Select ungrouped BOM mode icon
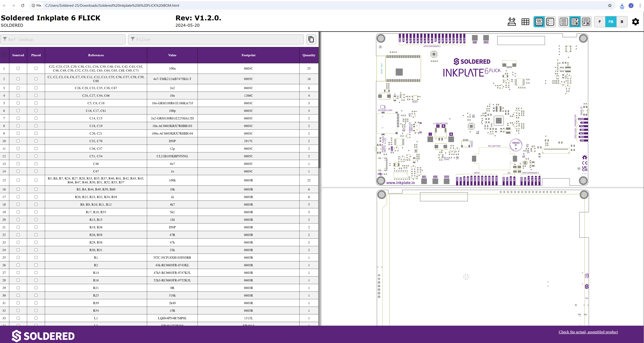Viewport: 644px width, 343px height. pos(550,22)
